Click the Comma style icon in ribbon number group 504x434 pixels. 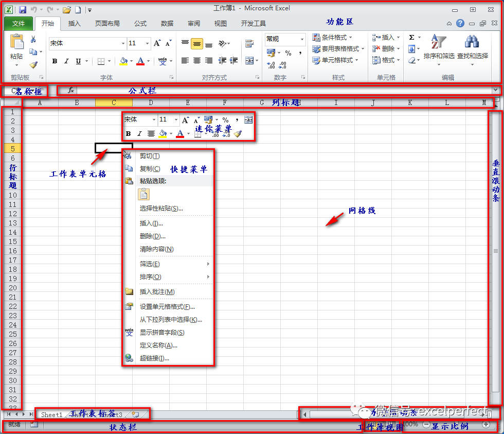(300, 53)
